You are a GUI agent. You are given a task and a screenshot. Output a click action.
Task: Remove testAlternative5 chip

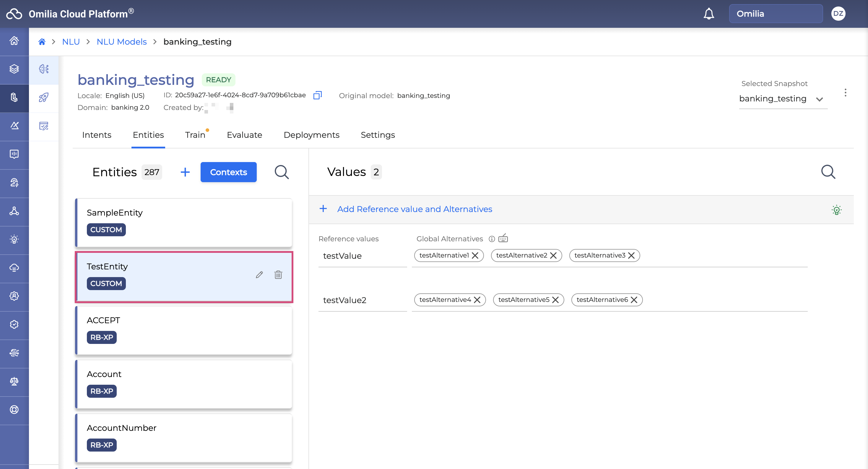coord(555,300)
